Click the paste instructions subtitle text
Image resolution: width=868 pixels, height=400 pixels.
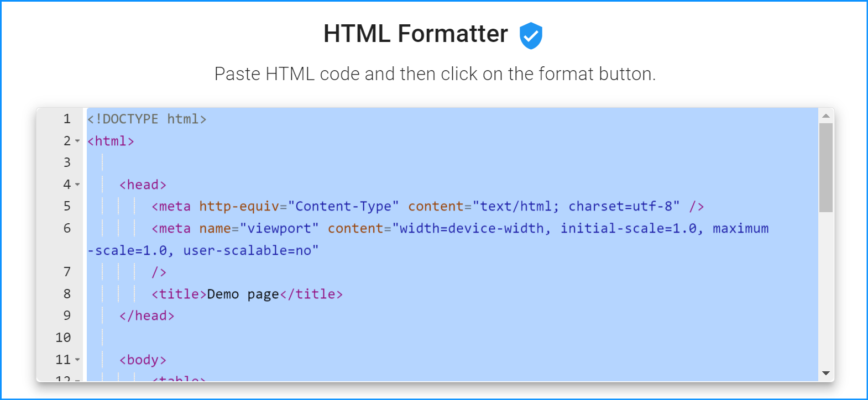tap(435, 73)
